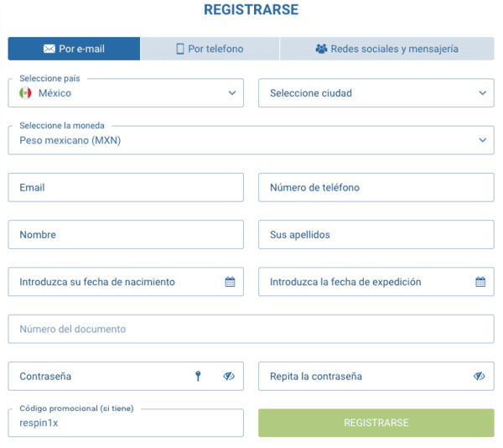Click the Código promocional field
This screenshot has height=448, width=503.
coord(126,424)
